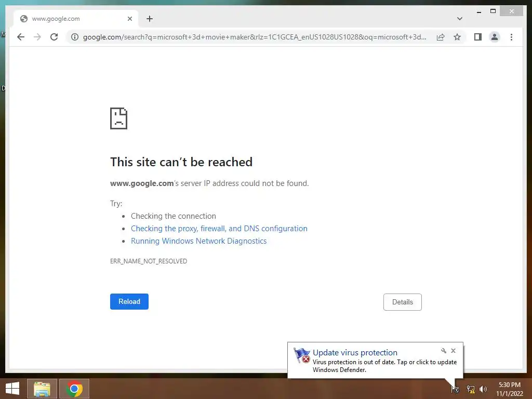Open a new tab with plus button
The image size is (532, 399).
tap(150, 19)
